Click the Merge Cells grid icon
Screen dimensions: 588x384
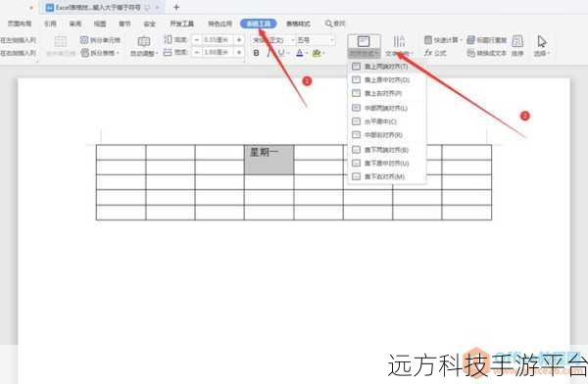(61, 41)
